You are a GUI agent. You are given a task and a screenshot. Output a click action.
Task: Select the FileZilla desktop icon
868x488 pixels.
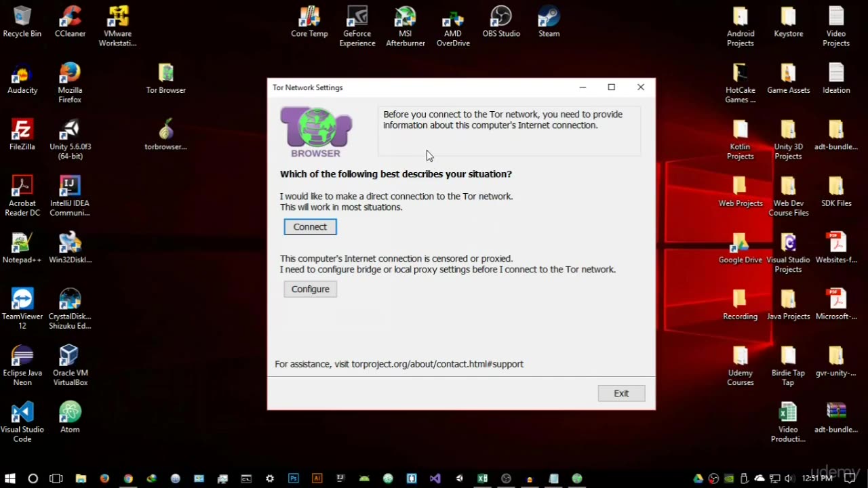pos(22,134)
